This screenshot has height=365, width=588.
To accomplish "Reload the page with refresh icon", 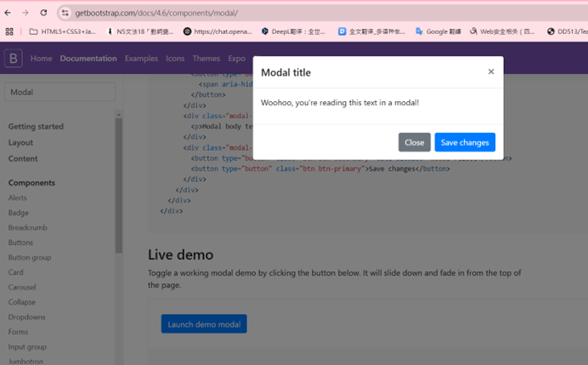I will (x=43, y=13).
